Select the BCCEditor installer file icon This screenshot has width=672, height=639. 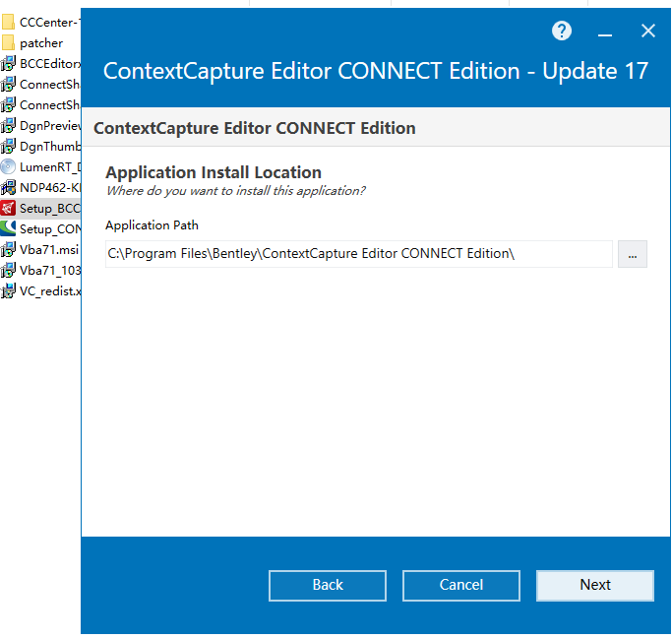point(8,63)
